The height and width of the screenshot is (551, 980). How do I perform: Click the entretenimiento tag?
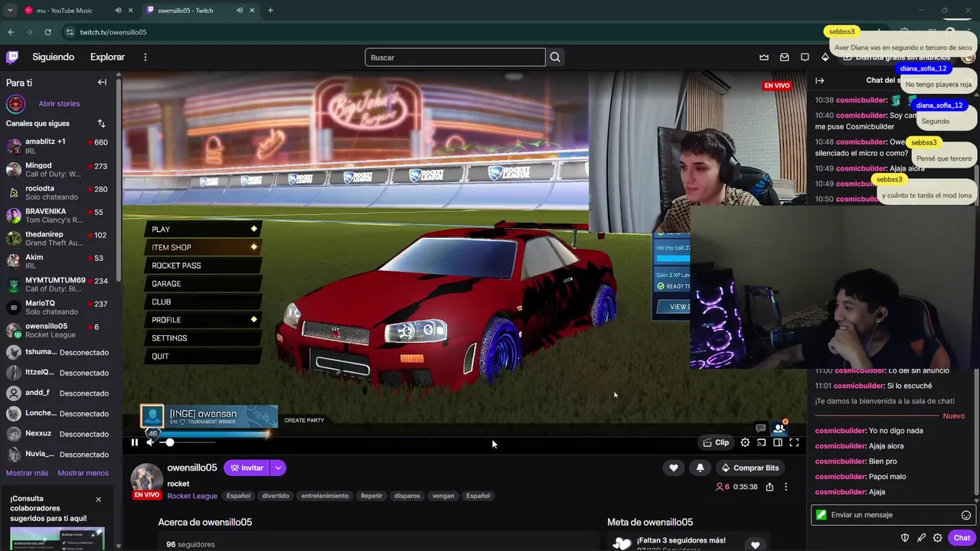pos(325,496)
